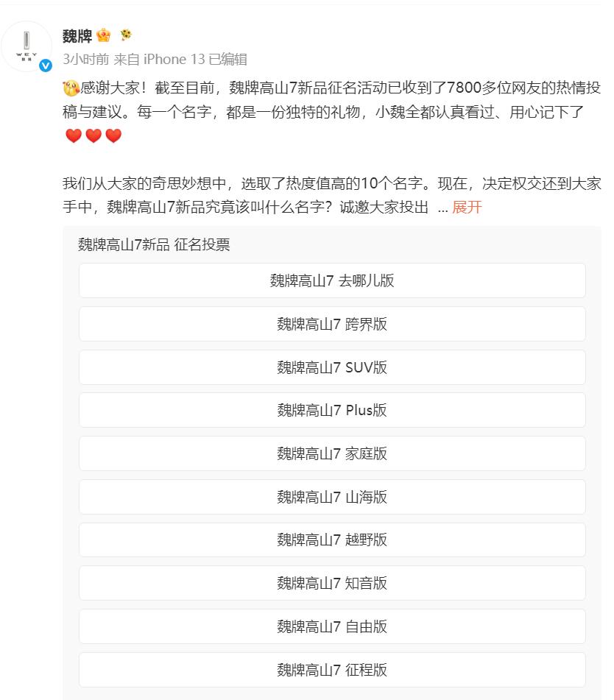Click the 来自 iPhone 13 source text

coord(159,59)
